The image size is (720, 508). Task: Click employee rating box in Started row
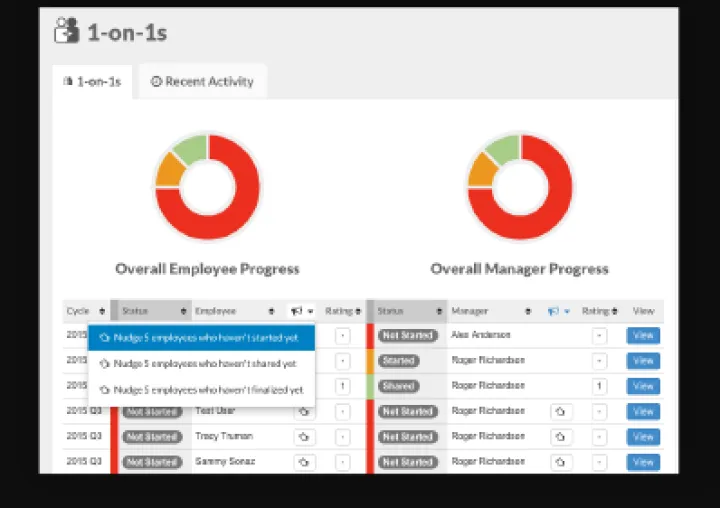pyautogui.click(x=343, y=361)
